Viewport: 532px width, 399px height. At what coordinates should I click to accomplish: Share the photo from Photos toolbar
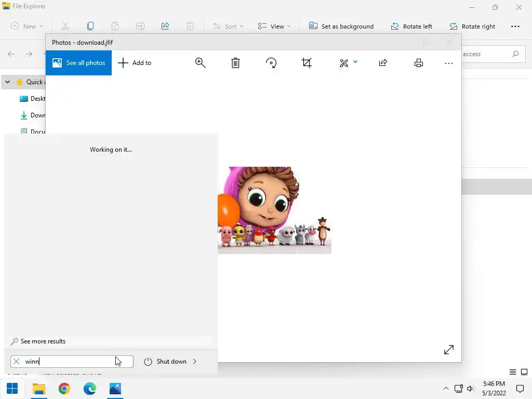[383, 63]
